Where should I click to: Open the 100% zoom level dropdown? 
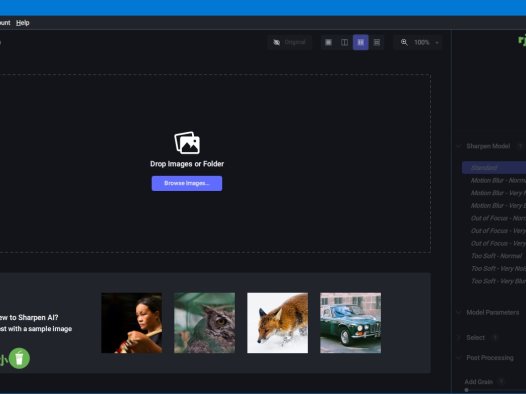coord(426,43)
